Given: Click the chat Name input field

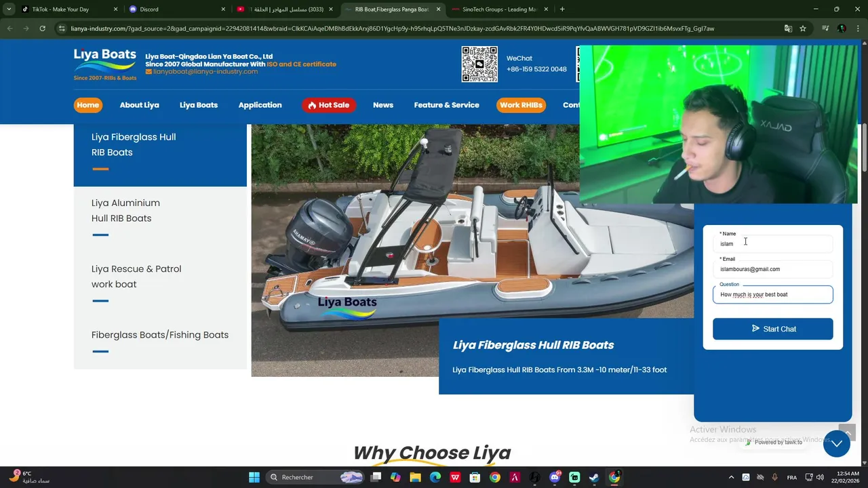Looking at the screenshot, I should point(772,244).
